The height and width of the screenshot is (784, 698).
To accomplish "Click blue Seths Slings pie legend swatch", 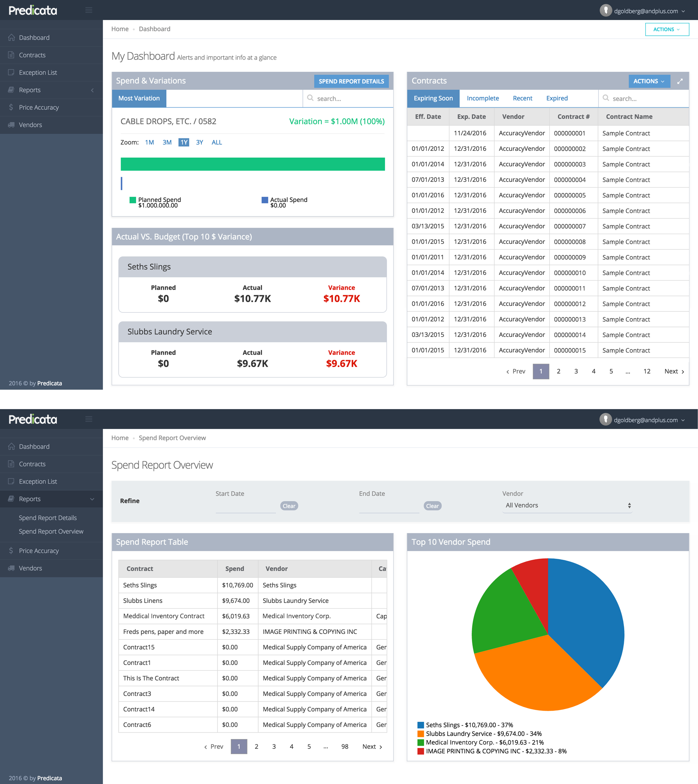I will tap(421, 725).
